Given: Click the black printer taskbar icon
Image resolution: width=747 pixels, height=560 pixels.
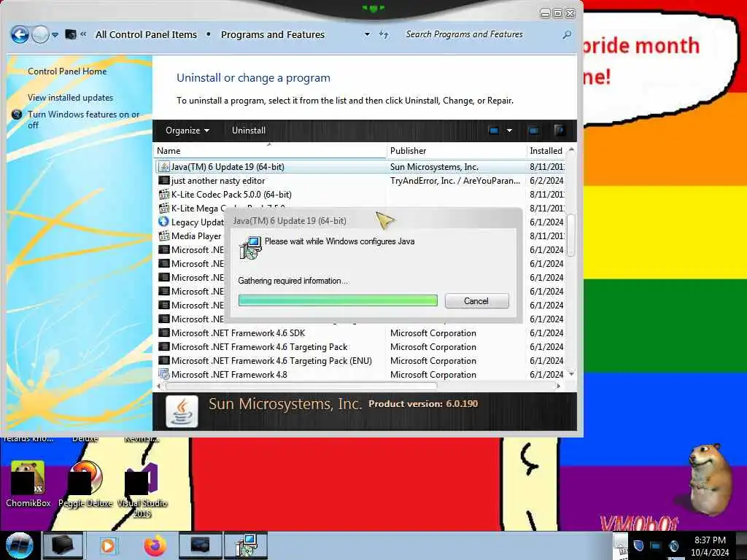Looking at the screenshot, I should (x=63, y=545).
